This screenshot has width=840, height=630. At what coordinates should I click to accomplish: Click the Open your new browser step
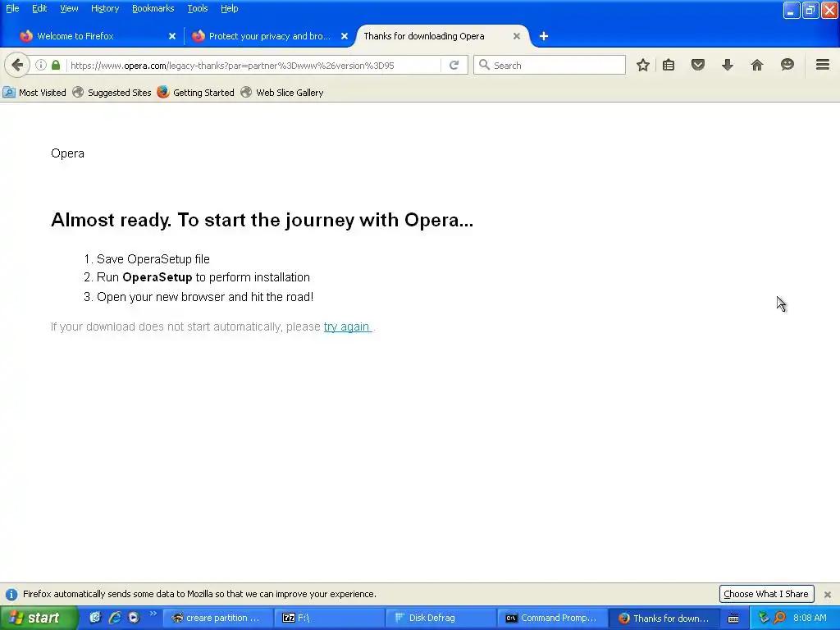(205, 297)
